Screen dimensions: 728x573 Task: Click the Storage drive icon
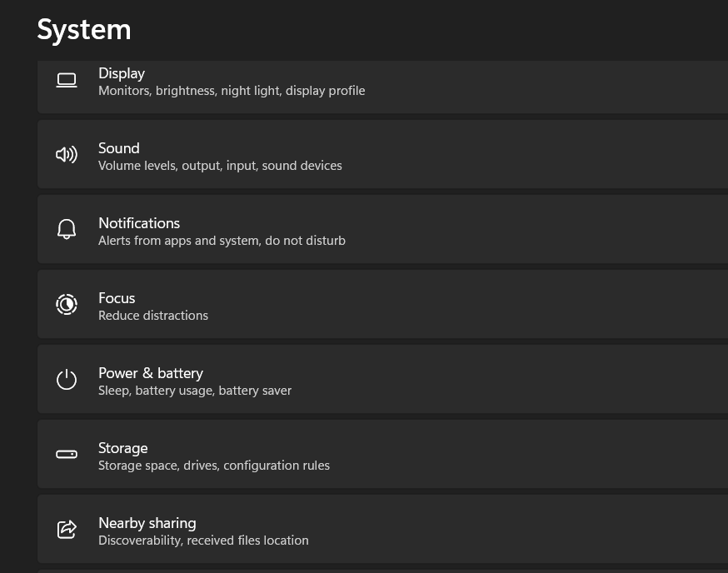(67, 455)
